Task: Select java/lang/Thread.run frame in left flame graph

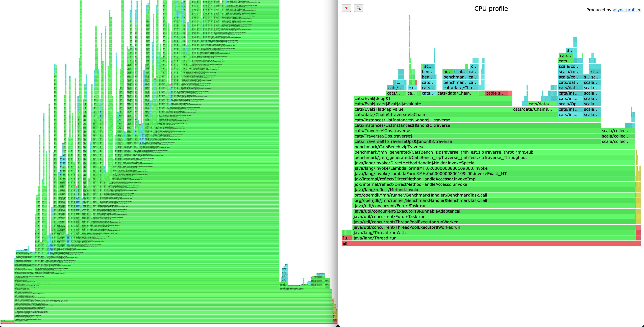Action: (173, 322)
